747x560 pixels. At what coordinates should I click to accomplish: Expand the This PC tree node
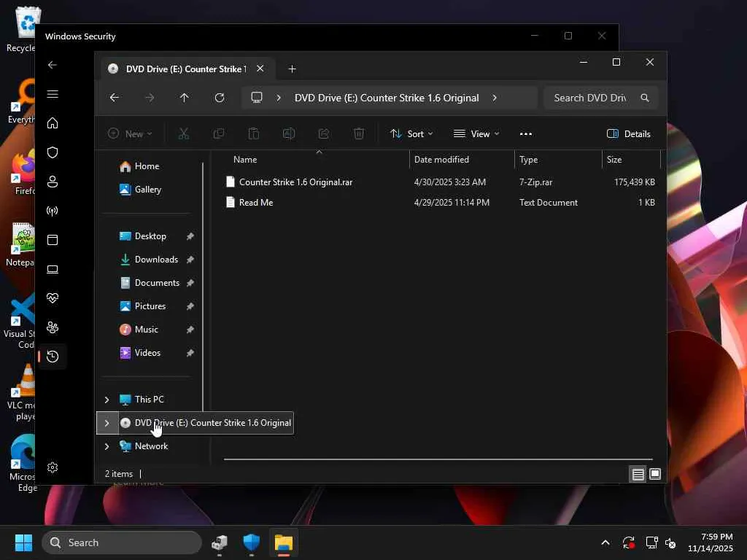(x=107, y=400)
